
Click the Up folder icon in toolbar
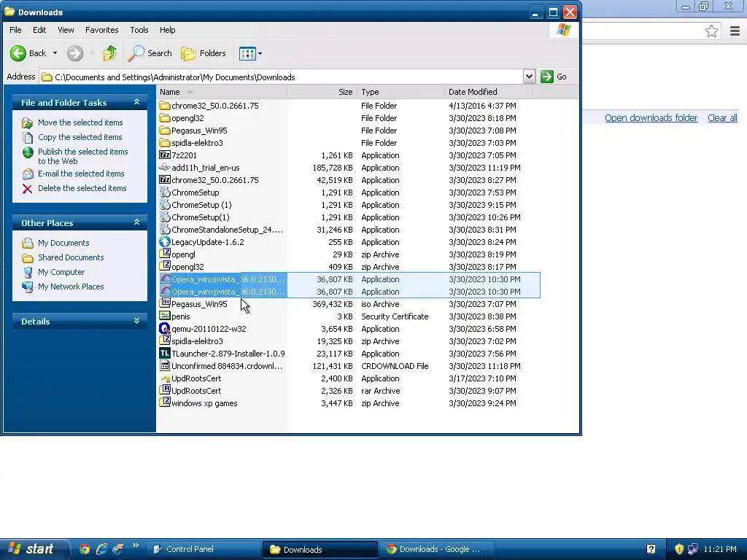click(110, 53)
